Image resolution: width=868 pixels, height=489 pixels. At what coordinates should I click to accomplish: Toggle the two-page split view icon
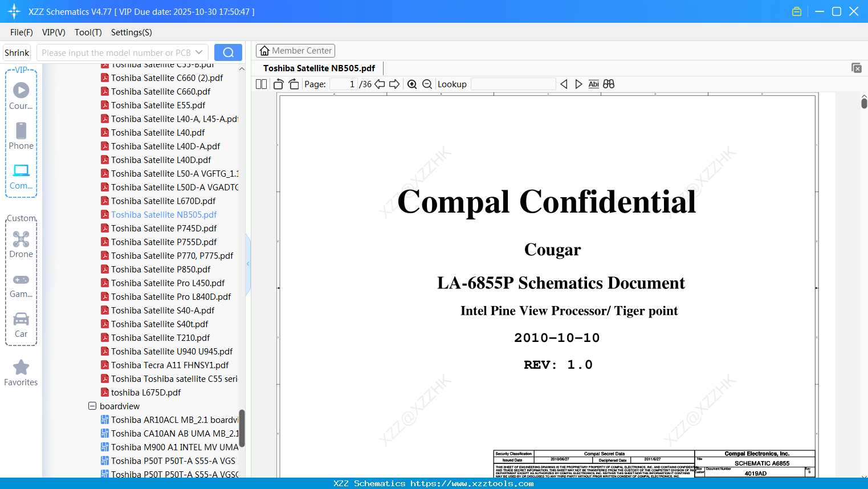tap(262, 84)
